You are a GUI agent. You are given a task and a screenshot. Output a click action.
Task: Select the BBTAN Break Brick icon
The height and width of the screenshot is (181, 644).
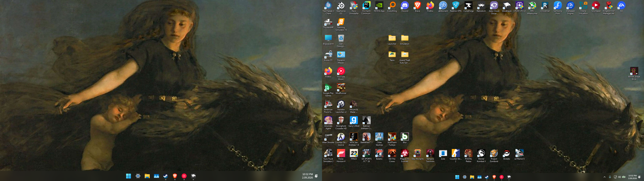634,74
